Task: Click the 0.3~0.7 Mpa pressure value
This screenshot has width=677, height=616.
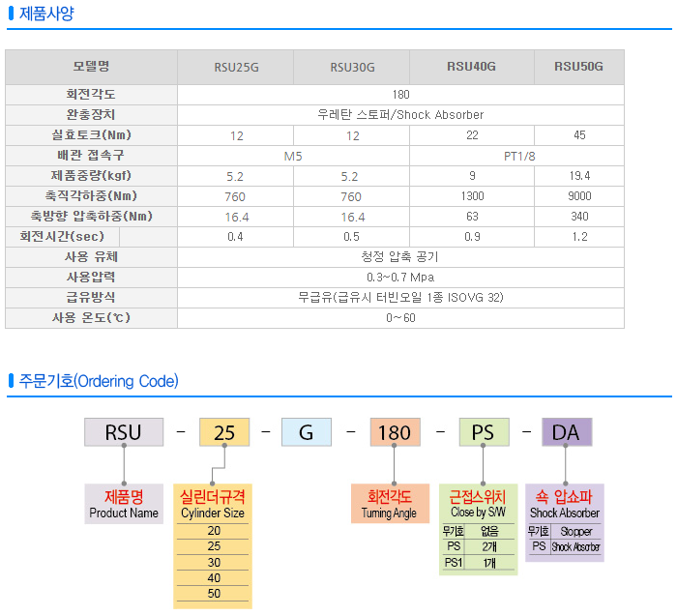Action: pyautogui.click(x=400, y=278)
